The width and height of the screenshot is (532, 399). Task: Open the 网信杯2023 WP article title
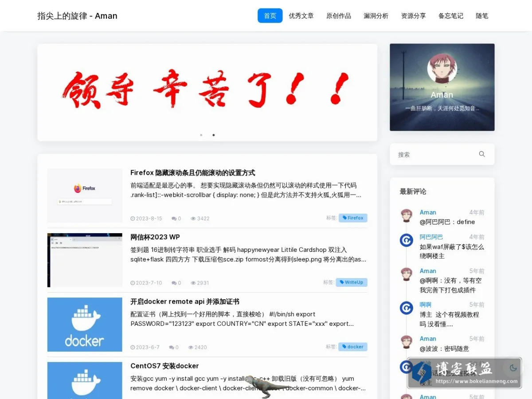[155, 237]
